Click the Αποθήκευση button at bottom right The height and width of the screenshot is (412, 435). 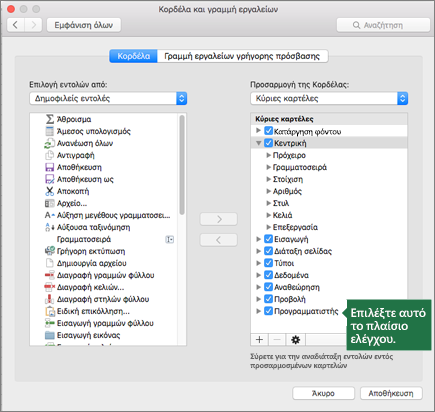point(391,393)
